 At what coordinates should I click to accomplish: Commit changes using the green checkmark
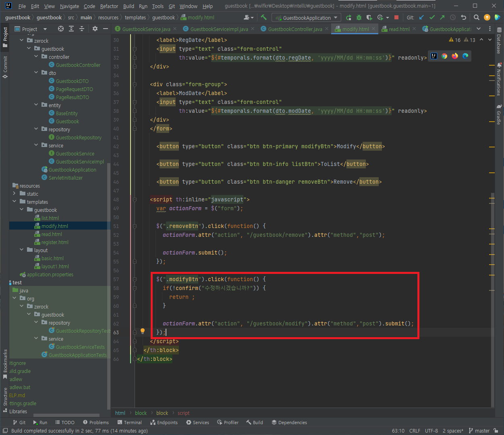tap(432, 18)
